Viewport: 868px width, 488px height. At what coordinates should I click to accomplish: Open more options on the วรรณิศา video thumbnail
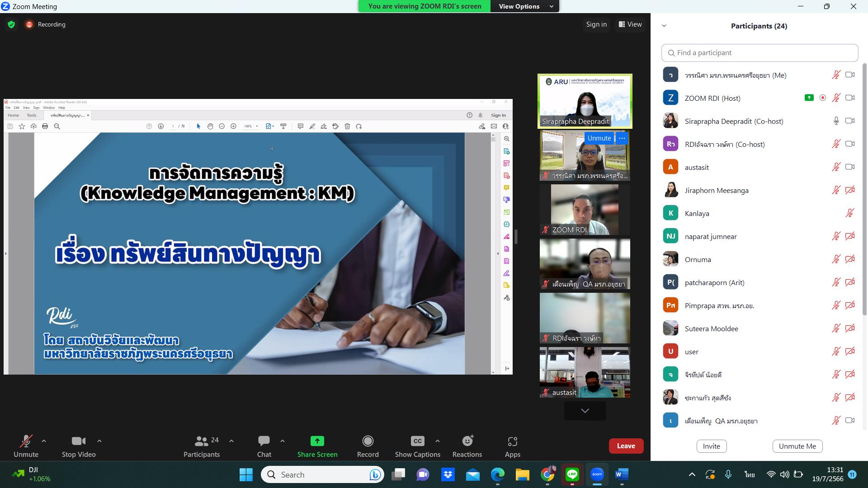tap(622, 138)
